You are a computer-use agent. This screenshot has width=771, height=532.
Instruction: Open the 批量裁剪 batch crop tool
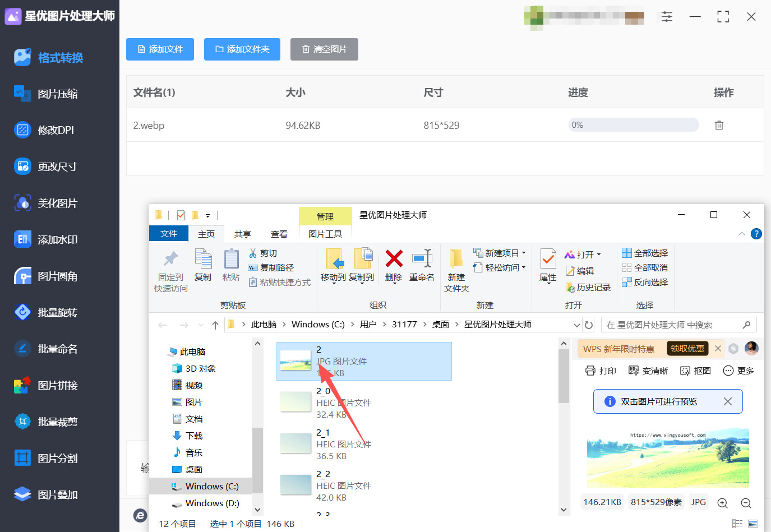(x=46, y=422)
